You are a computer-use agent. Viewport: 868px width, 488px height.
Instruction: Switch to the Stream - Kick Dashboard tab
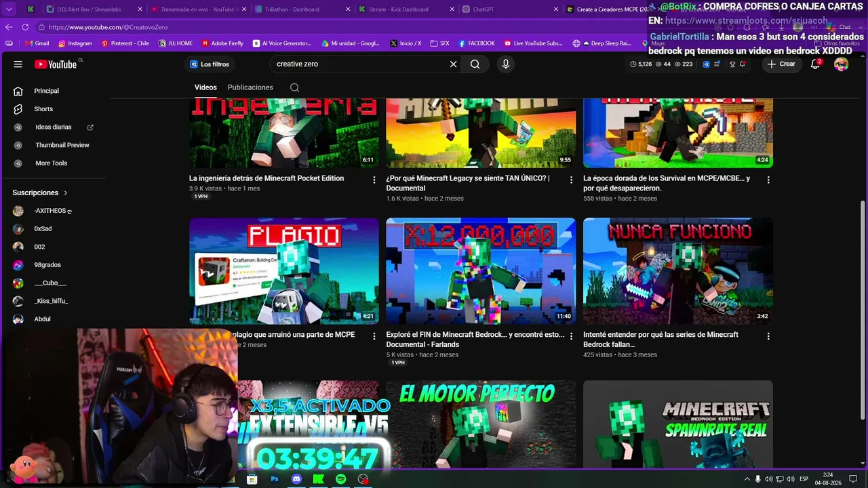406,9
